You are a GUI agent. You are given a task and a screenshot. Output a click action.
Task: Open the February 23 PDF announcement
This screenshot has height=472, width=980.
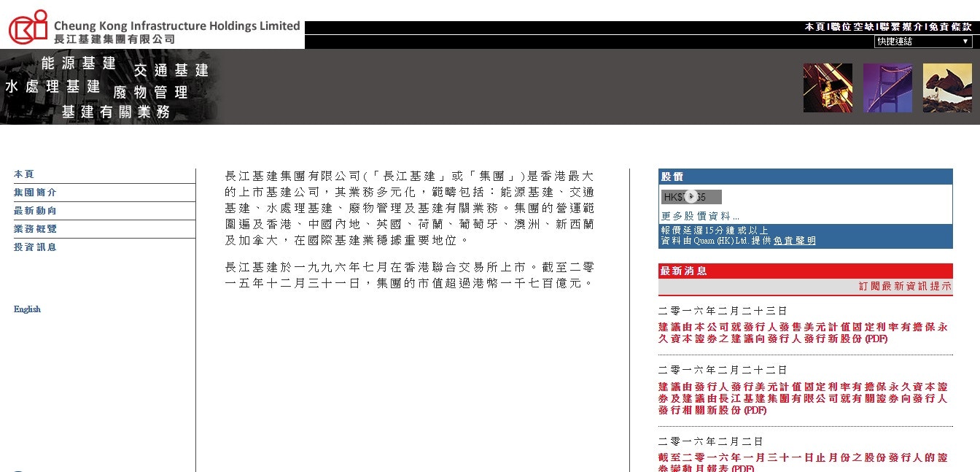click(x=802, y=332)
